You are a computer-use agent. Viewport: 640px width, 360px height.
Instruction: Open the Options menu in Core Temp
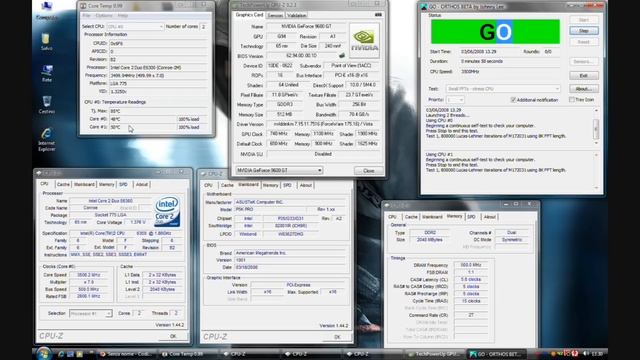point(104,16)
